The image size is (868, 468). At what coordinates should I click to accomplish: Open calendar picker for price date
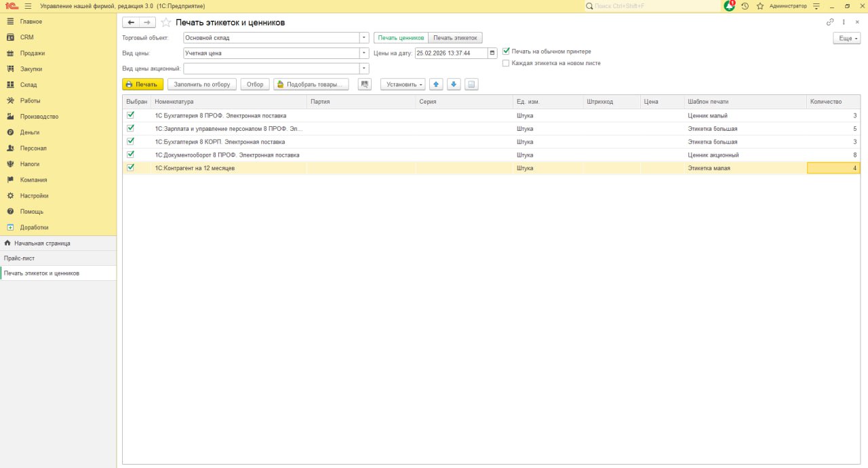(x=493, y=53)
